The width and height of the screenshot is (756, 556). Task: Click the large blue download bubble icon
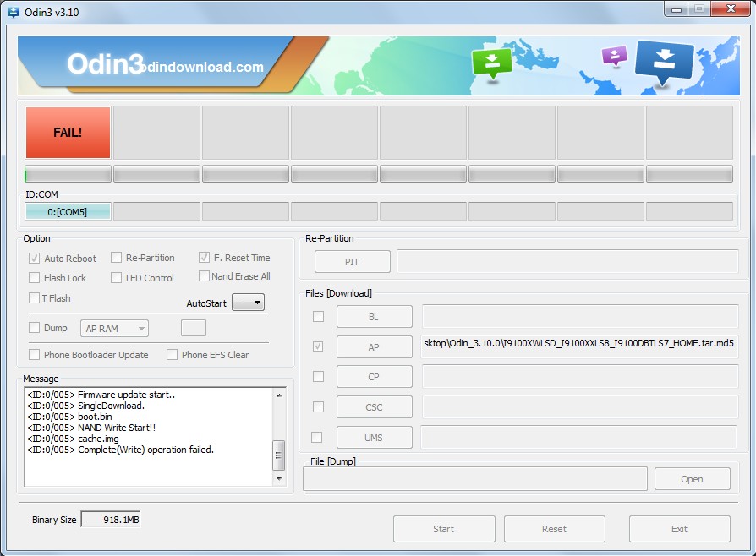[665, 62]
